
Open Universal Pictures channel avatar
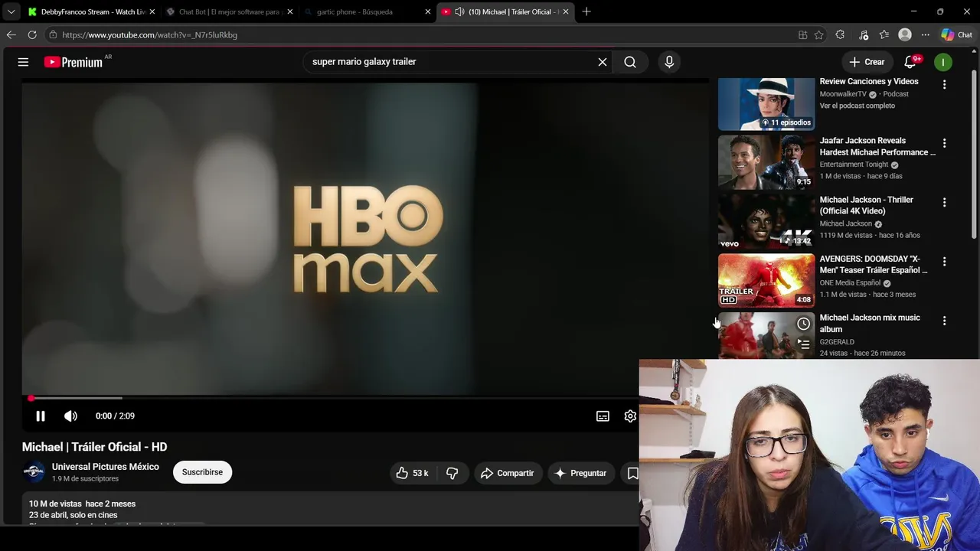tap(34, 472)
